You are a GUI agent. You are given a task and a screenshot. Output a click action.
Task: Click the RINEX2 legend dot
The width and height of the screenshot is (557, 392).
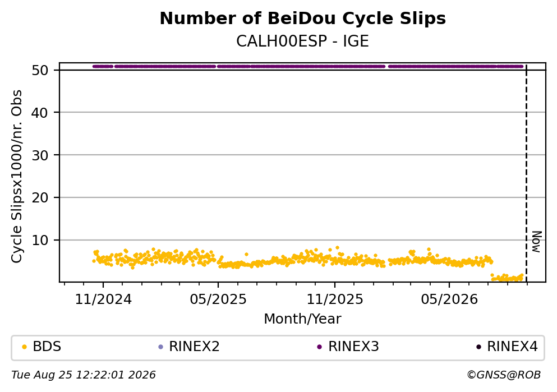point(160,347)
